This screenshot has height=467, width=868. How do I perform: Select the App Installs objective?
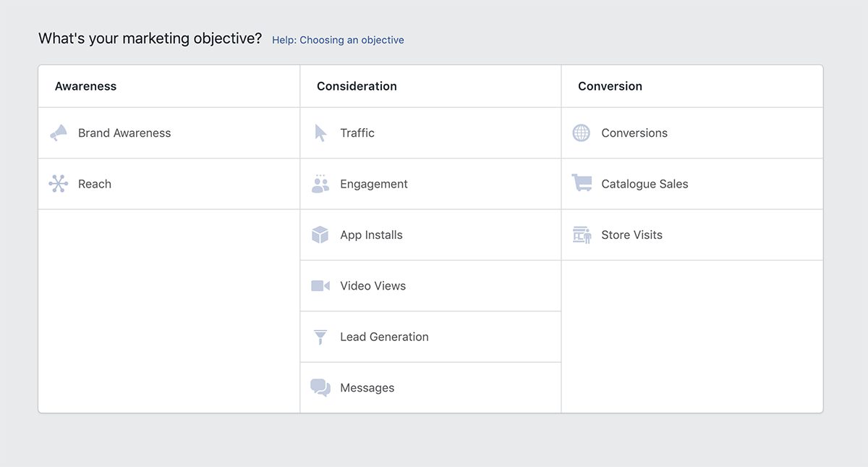pos(430,235)
